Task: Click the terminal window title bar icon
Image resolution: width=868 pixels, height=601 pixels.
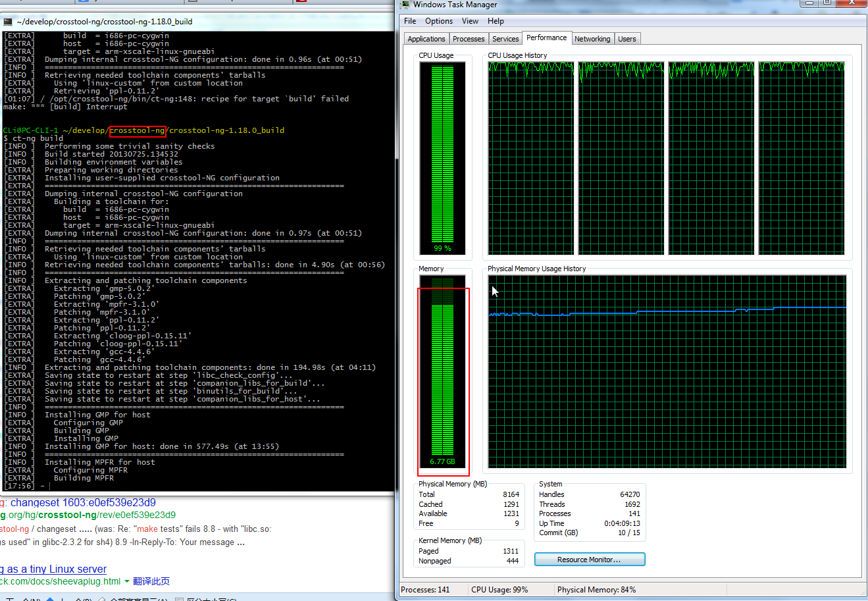Action: pyautogui.click(x=8, y=22)
